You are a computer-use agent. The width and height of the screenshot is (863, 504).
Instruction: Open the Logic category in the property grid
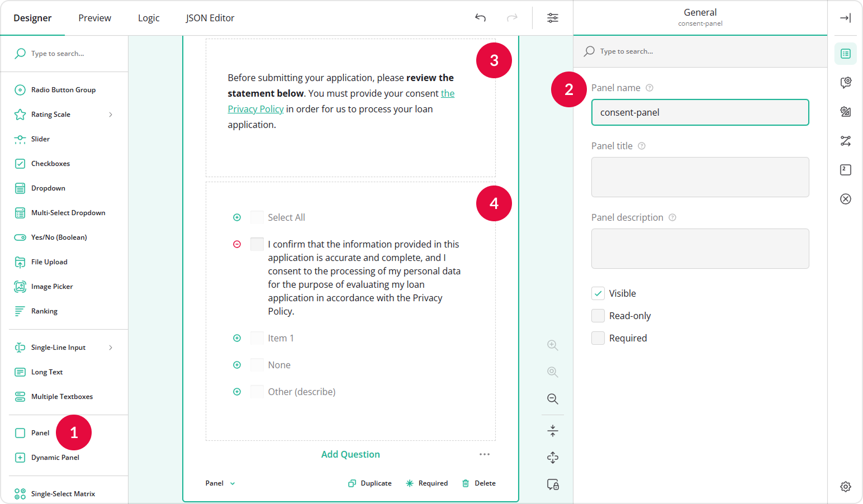click(x=846, y=141)
